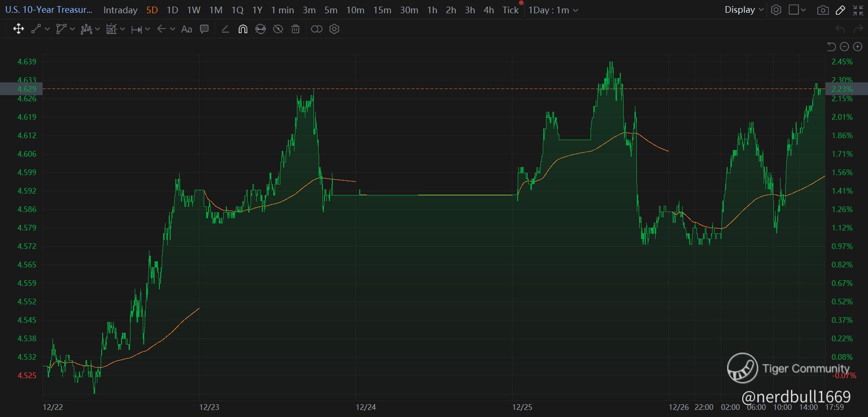Switch to the 3h interval
The height and width of the screenshot is (417, 868).
click(x=470, y=10)
